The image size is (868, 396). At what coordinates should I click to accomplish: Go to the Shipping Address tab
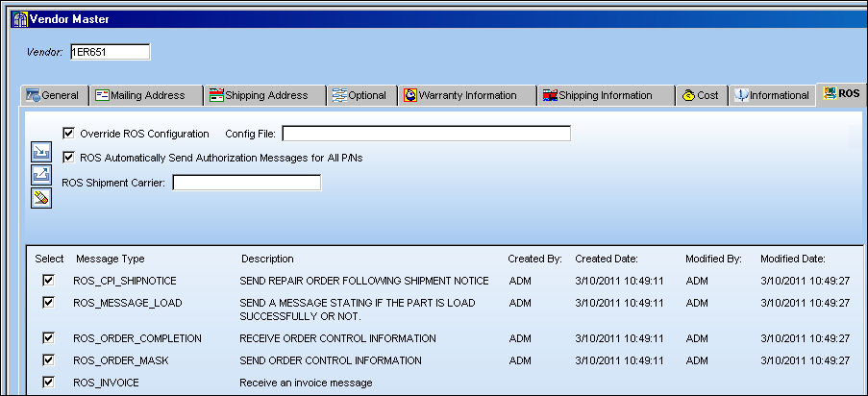pos(265,95)
